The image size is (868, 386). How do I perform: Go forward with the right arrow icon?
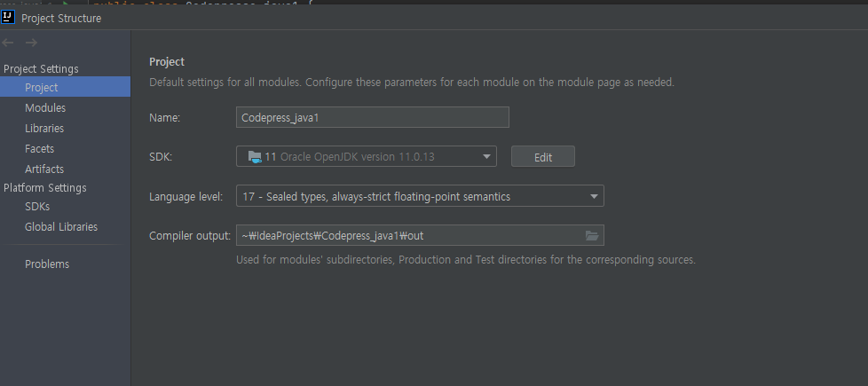click(32, 43)
